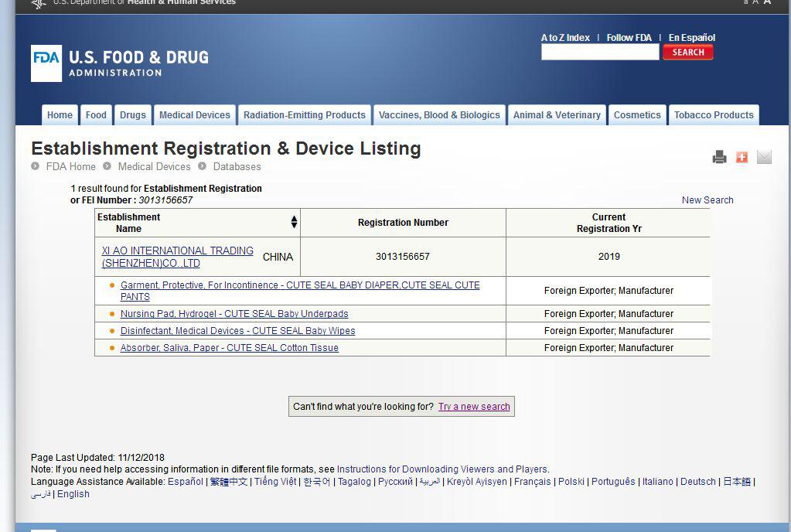Open the Medical Devices tab

point(195,115)
